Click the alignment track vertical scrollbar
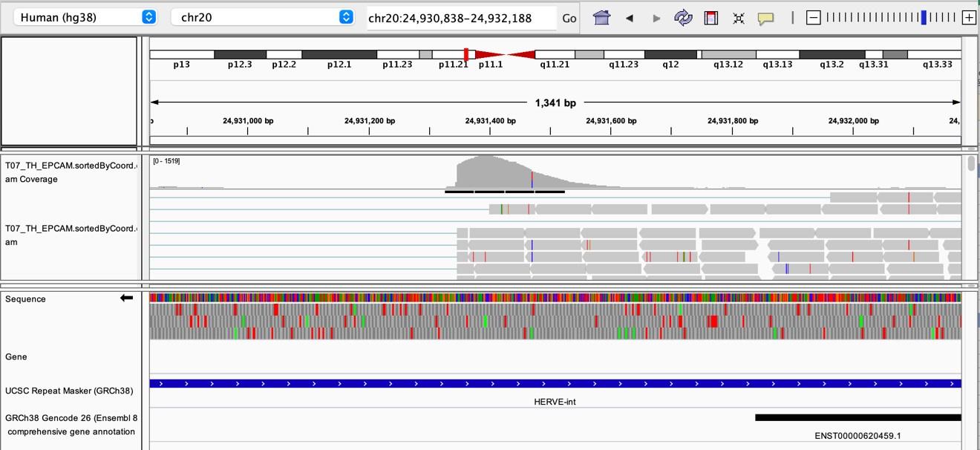 (971, 164)
